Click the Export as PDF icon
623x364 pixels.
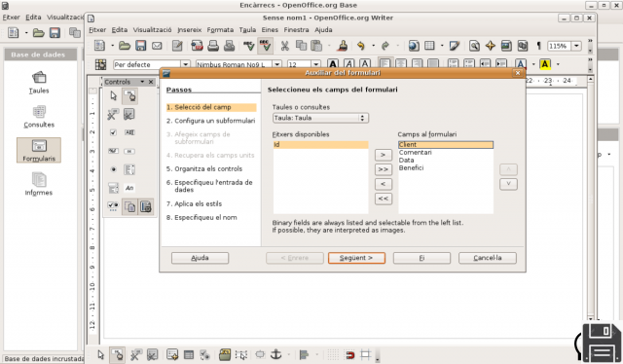click(x=197, y=46)
